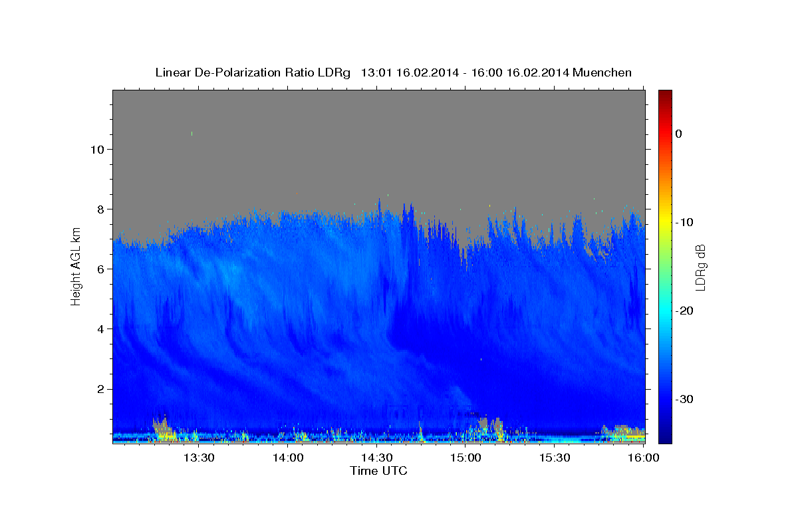Click the 14:00 time tick label

[289, 458]
